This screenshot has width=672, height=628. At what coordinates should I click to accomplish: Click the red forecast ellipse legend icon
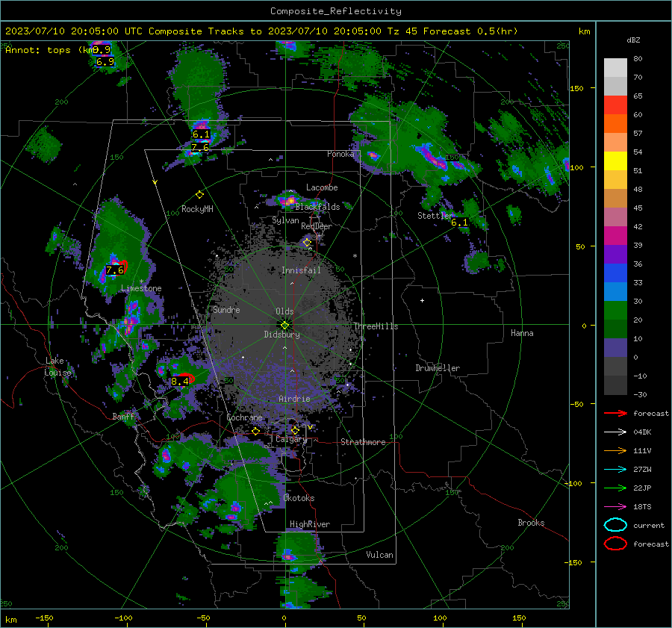615,544
